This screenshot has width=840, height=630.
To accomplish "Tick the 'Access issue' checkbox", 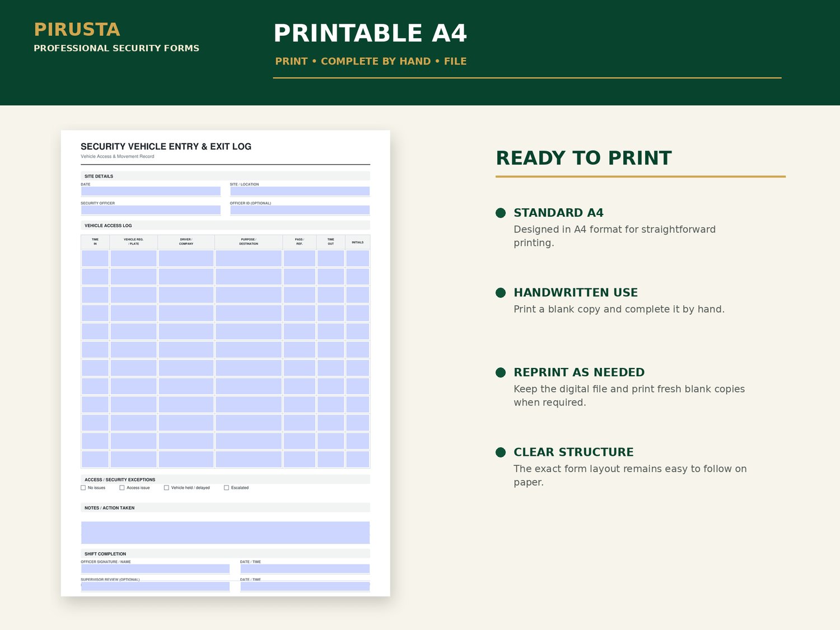I will [122, 488].
